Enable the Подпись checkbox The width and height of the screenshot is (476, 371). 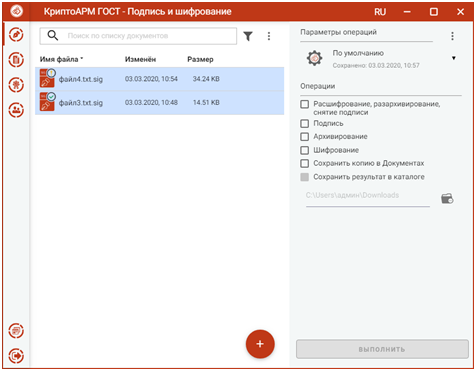[305, 124]
